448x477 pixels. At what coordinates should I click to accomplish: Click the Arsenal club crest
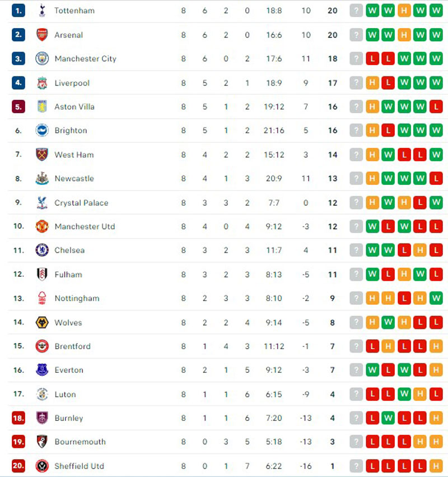coord(42,35)
